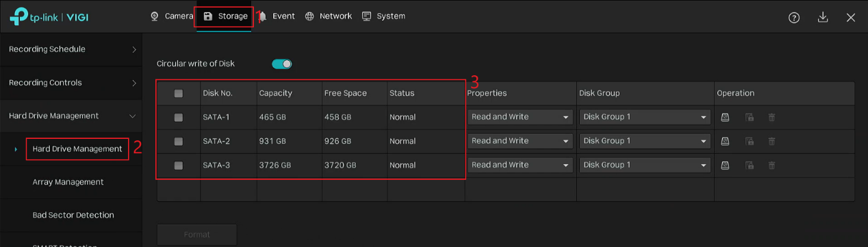868x247 pixels.
Task: Click the Free Space column header
Action: pyautogui.click(x=346, y=93)
